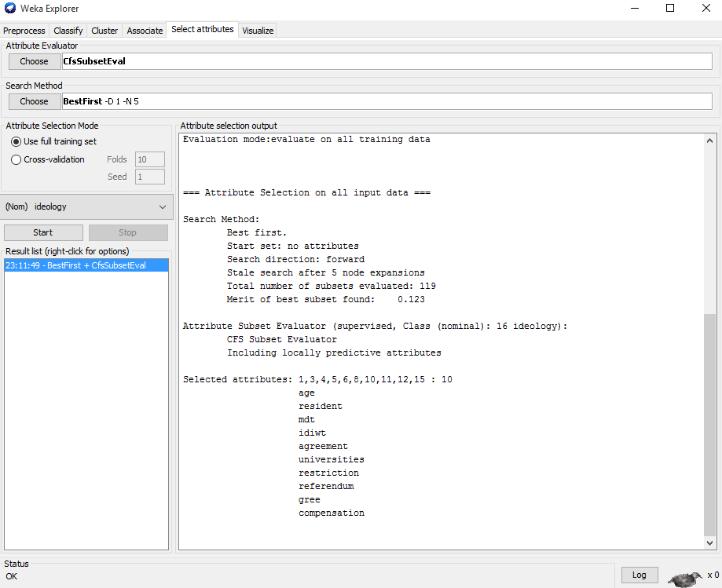Switch to the Preprocess tab
The width and height of the screenshot is (722, 588).
point(24,31)
